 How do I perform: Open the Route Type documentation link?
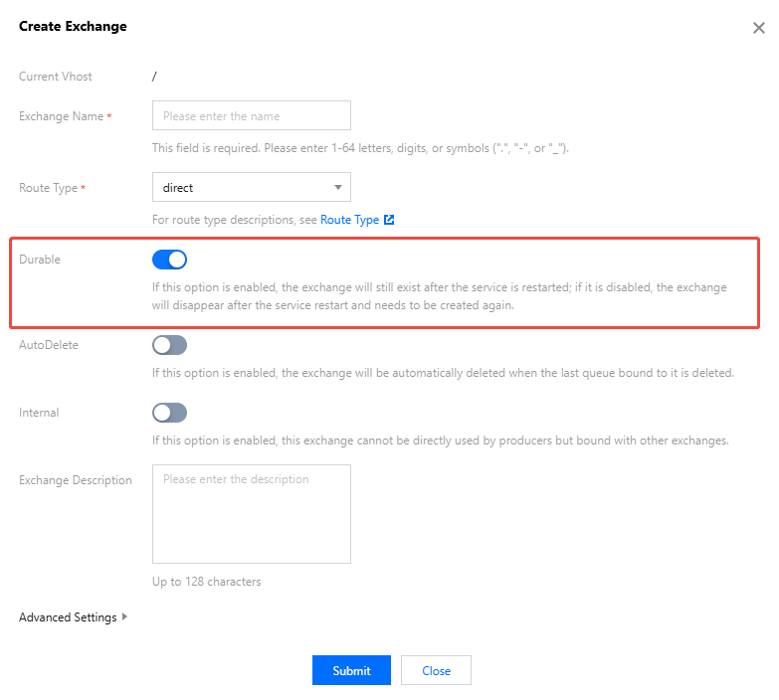pos(349,220)
